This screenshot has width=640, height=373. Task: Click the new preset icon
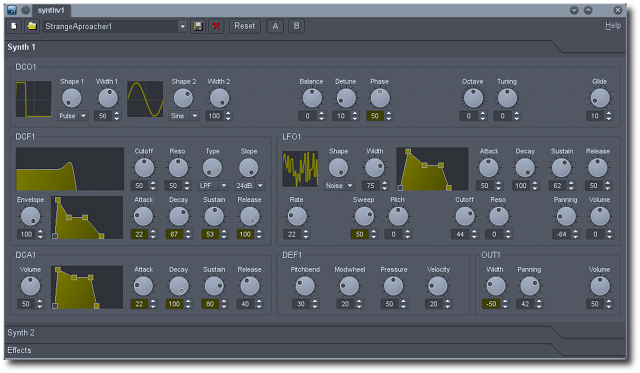(14, 26)
